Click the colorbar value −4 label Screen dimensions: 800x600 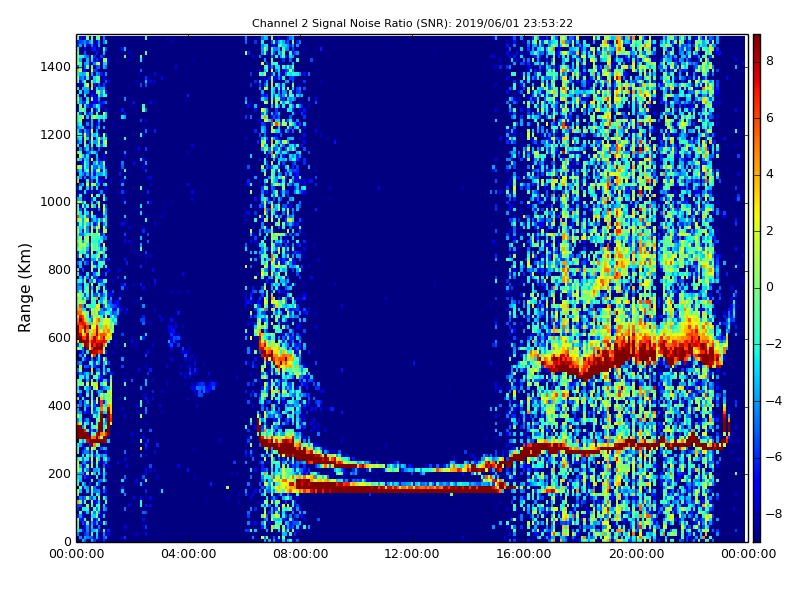pos(773,401)
